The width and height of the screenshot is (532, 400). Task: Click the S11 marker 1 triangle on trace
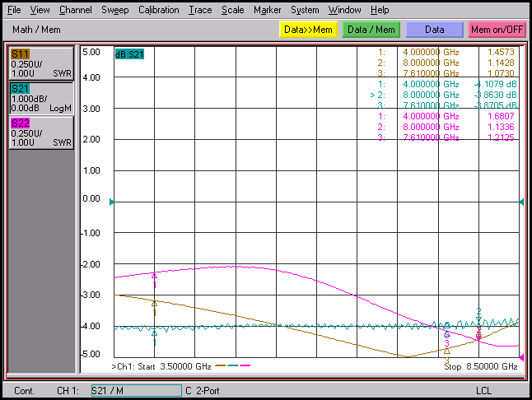(x=154, y=303)
